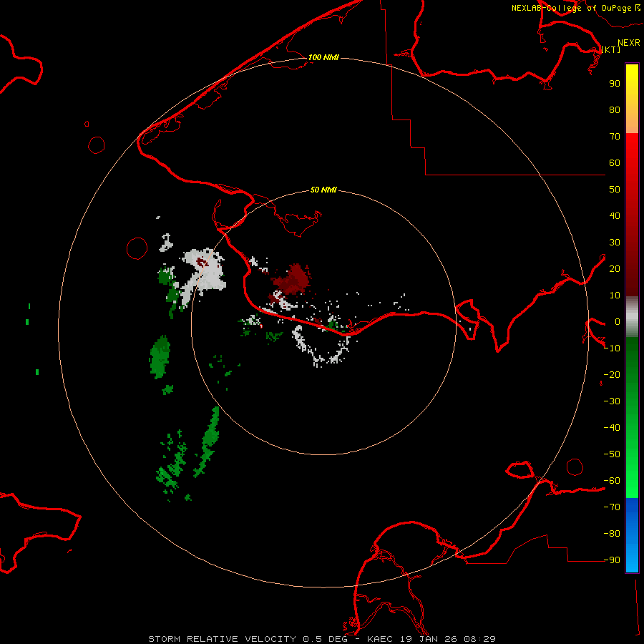Click the positive 60 scale value
This screenshot has width=644, height=644.
615,162
